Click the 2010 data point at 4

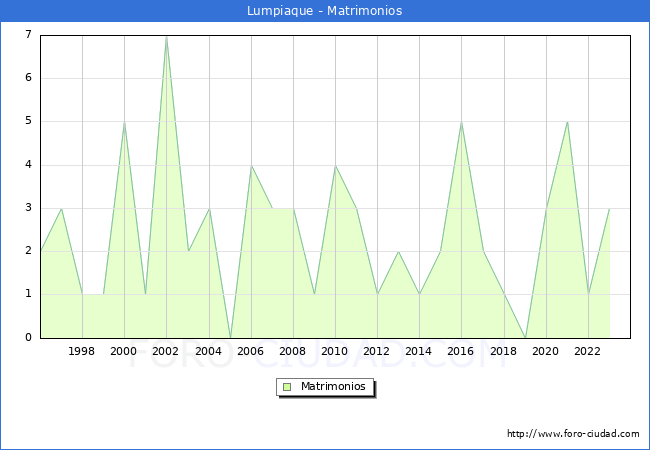(335, 166)
